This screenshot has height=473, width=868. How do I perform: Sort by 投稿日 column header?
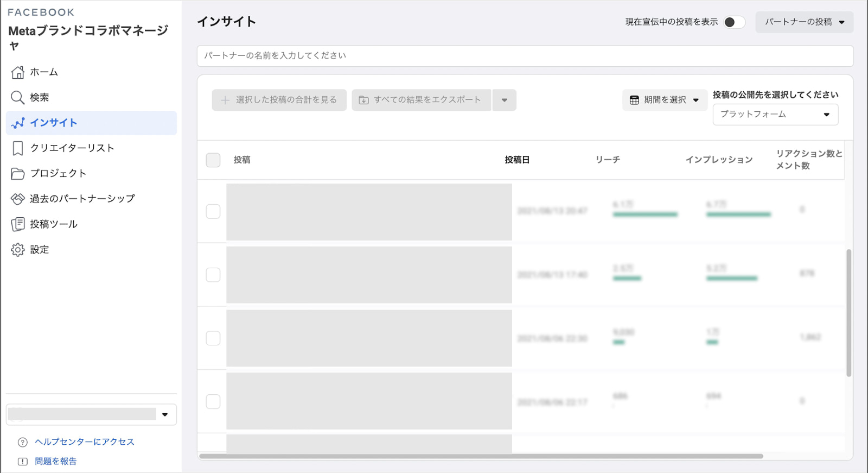point(517,160)
